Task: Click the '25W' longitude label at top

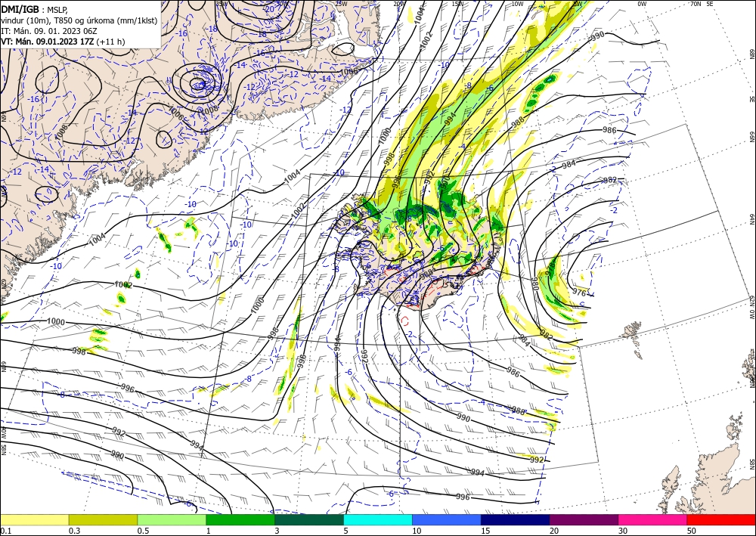Action: click(x=341, y=4)
